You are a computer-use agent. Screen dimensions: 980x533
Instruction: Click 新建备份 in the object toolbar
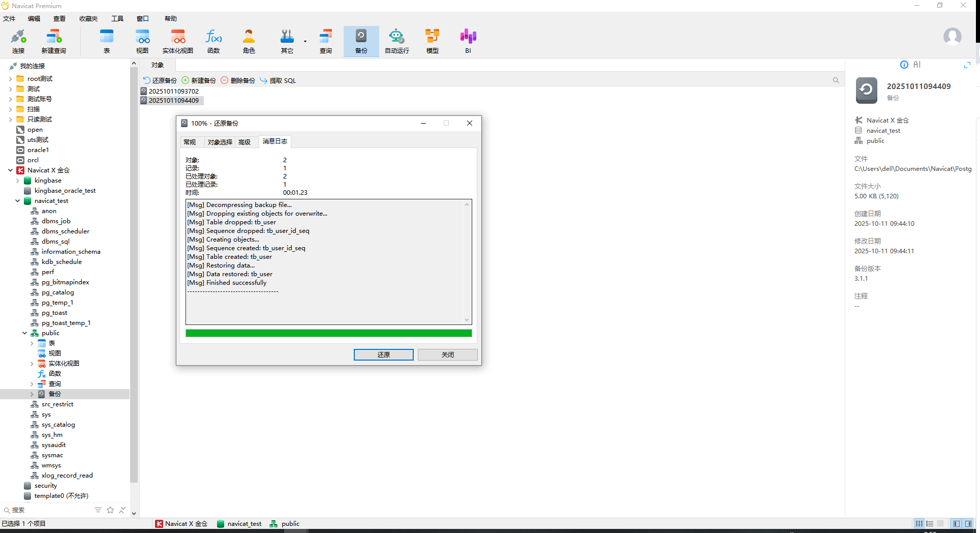pos(199,80)
